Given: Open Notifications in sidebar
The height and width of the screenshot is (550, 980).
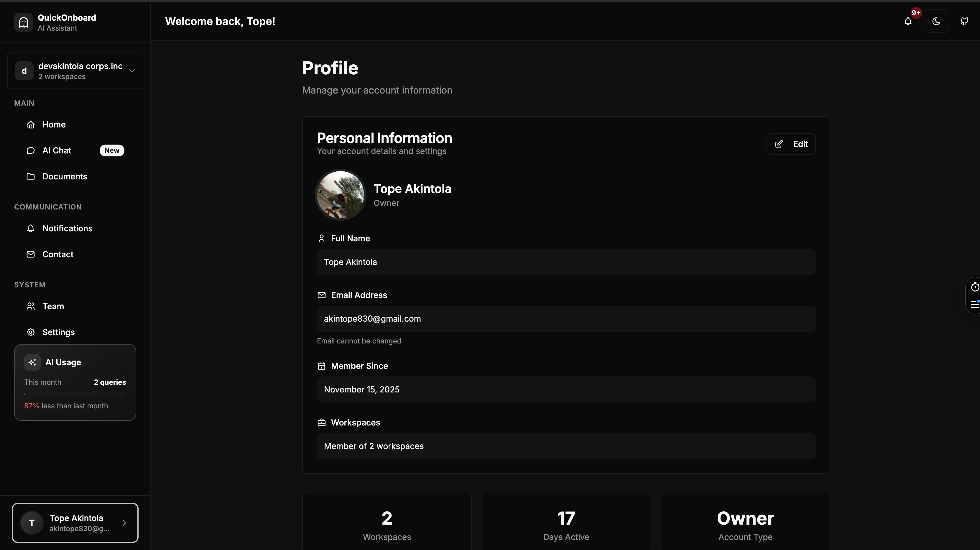Looking at the screenshot, I should tap(67, 228).
